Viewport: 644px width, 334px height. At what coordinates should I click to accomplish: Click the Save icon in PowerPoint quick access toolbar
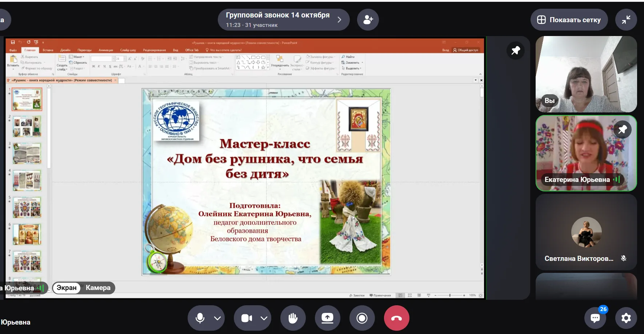click(x=13, y=42)
